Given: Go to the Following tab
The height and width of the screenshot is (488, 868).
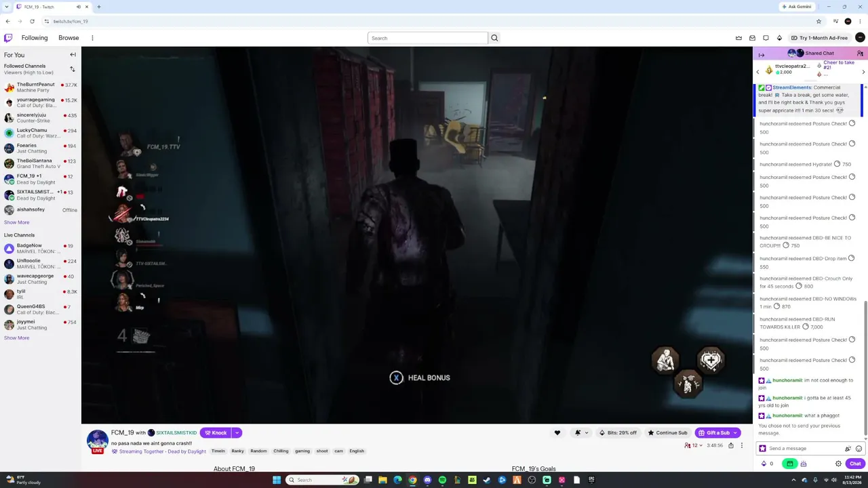Looking at the screenshot, I should pos(35,38).
